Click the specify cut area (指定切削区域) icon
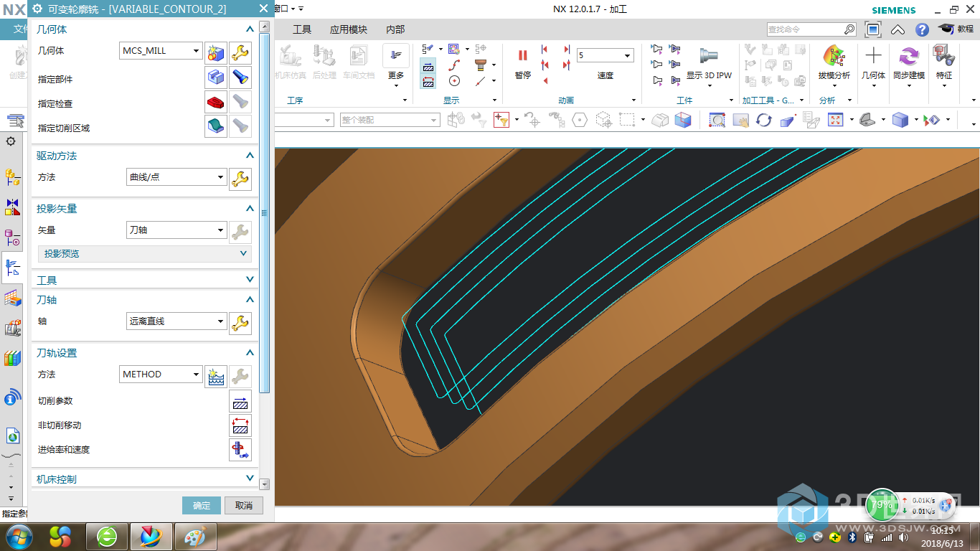This screenshot has width=980, height=551. [x=216, y=126]
